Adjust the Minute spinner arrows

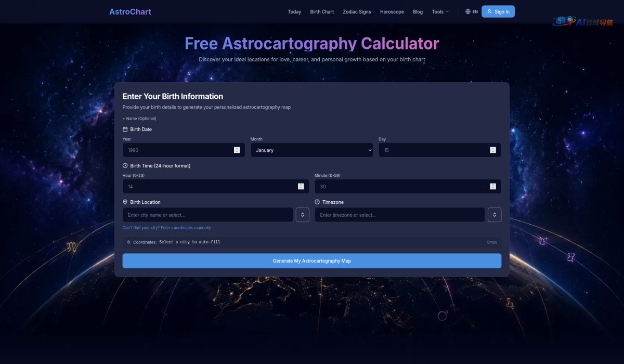[493, 186]
